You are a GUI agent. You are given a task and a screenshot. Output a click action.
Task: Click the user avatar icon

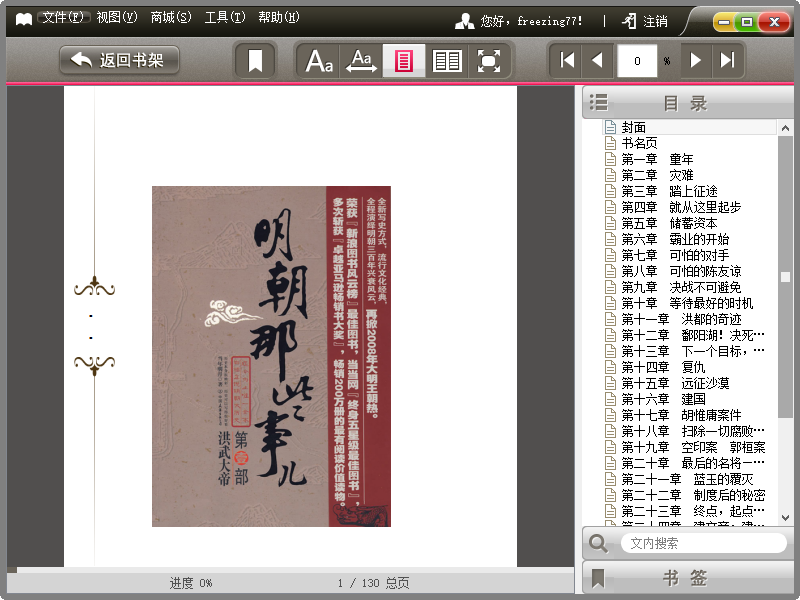[464, 21]
